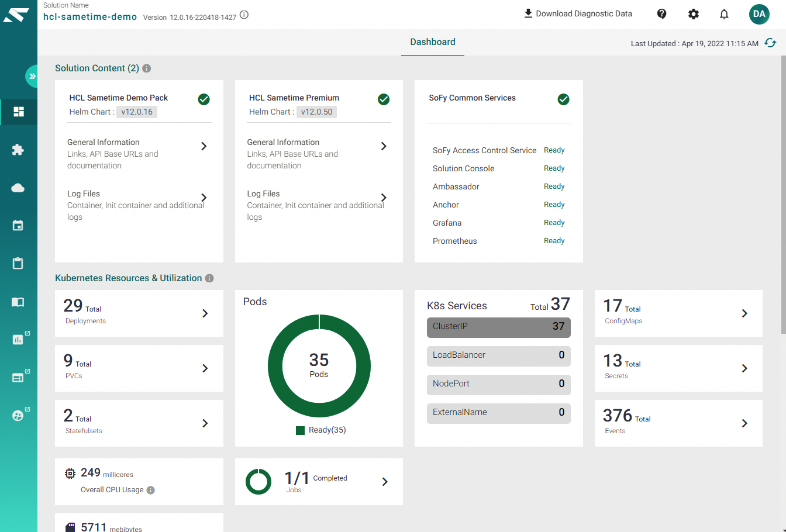
Task: Click the Last Updated timestamp text
Action: [x=695, y=43]
